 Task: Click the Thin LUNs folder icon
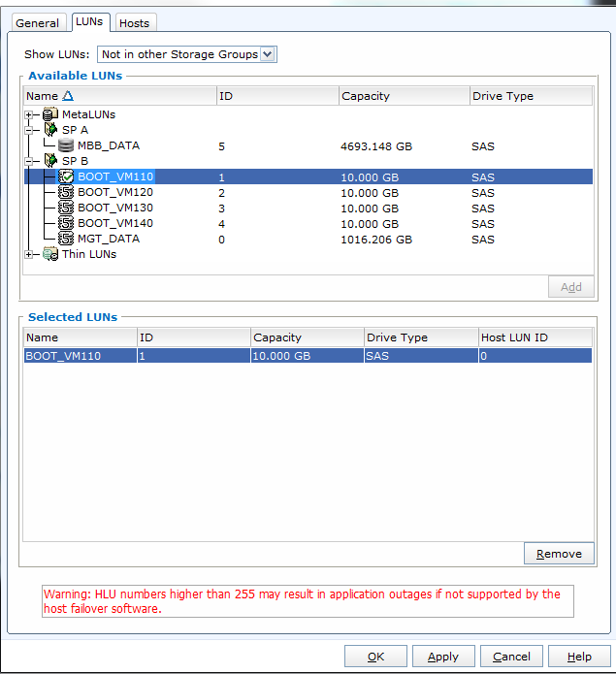(50, 254)
